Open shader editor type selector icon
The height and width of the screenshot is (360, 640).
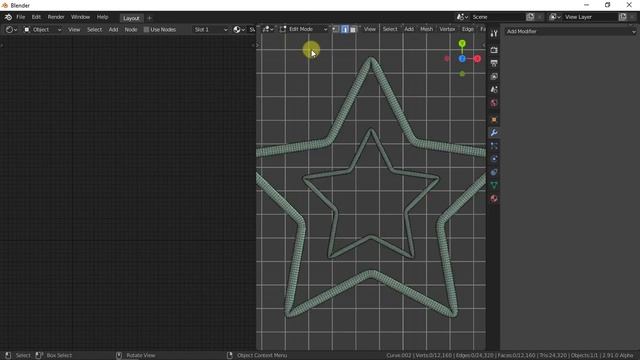click(x=11, y=30)
